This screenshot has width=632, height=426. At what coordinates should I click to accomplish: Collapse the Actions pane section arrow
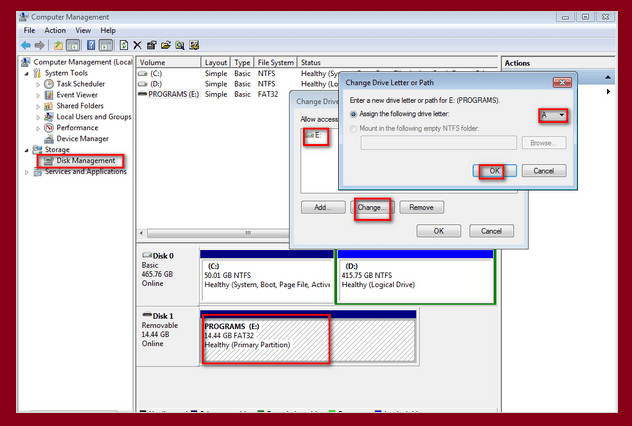pos(608,77)
